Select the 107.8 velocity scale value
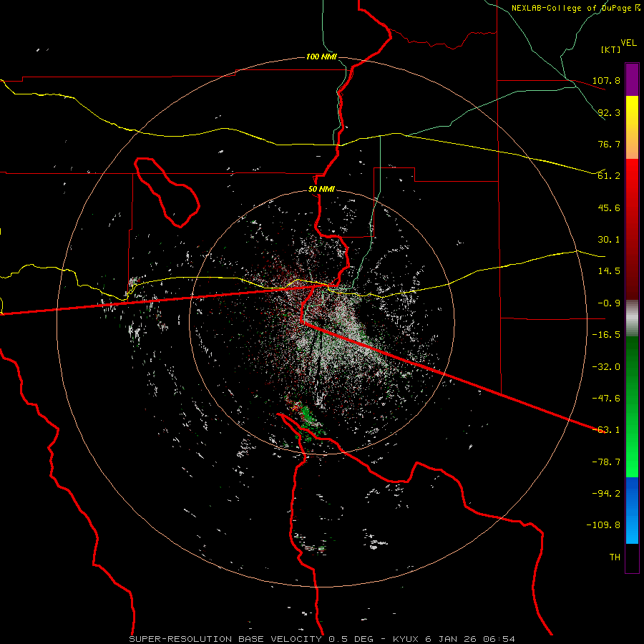The width and height of the screenshot is (644, 644). tap(606, 80)
